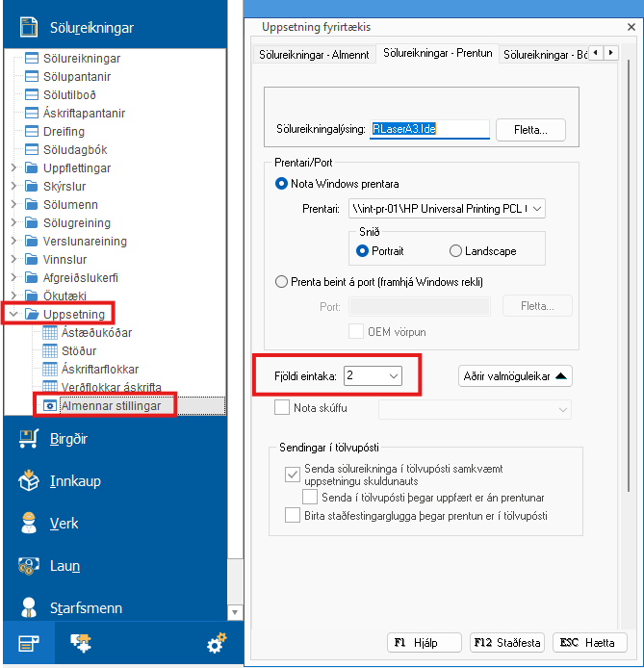Viewport: 644px width, 668px height.
Task: Click the Sölureikningar header icon
Action: 30,28
